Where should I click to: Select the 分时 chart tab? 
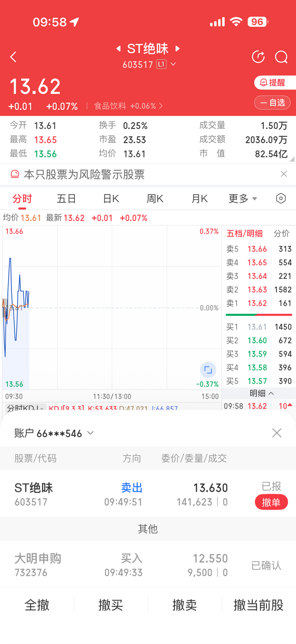pos(22,198)
